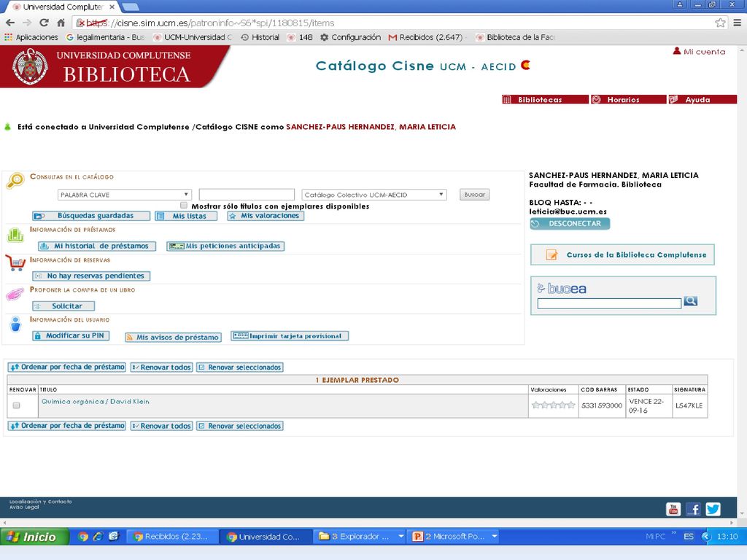Open Mis avisos de préstamo
Screen dimensions: 747x560
[174, 337]
